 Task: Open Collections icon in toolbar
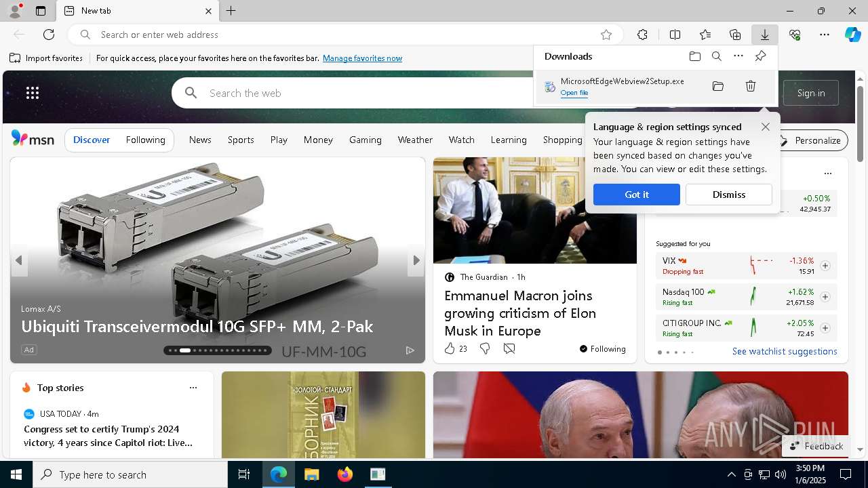click(x=735, y=35)
